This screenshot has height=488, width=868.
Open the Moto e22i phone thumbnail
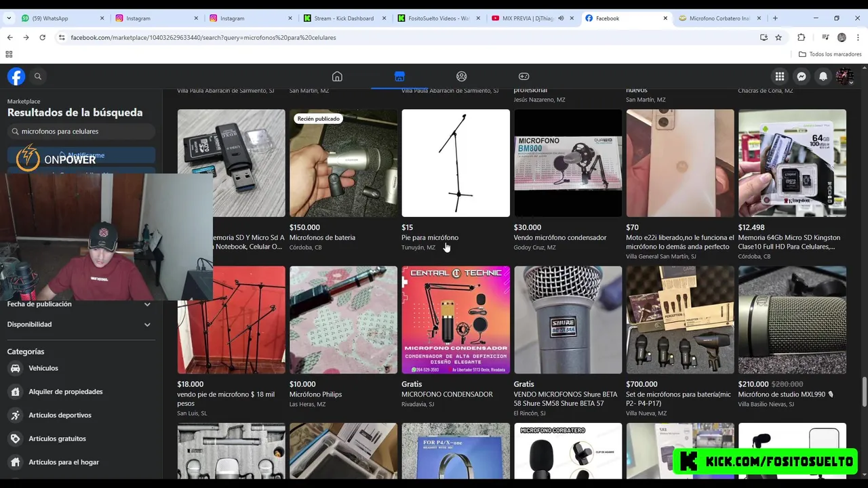[x=680, y=163]
